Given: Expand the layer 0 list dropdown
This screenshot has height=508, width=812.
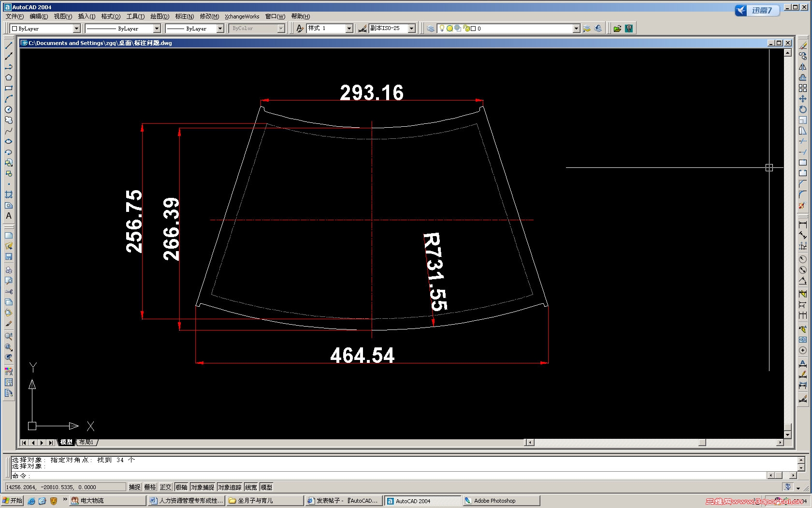Looking at the screenshot, I should pyautogui.click(x=576, y=29).
